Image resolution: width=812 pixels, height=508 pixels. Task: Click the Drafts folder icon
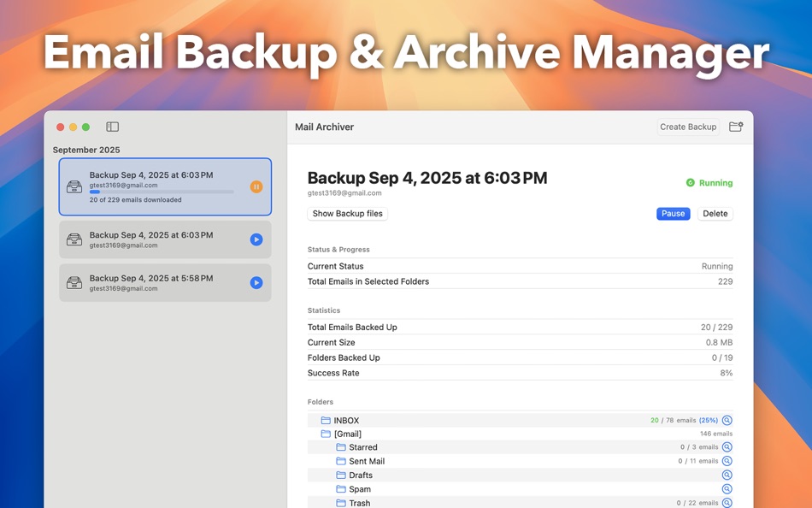pos(340,475)
